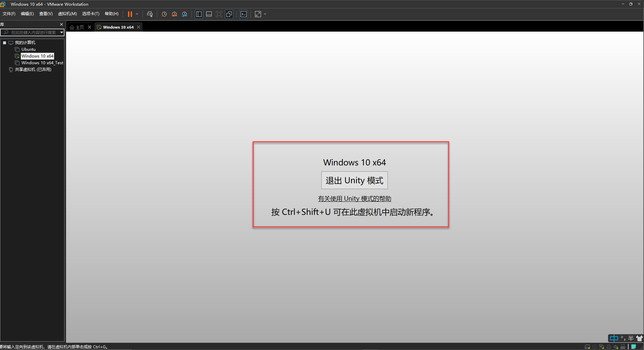
Task: Select the Windows 10 x64_Test entry
Action: 42,63
